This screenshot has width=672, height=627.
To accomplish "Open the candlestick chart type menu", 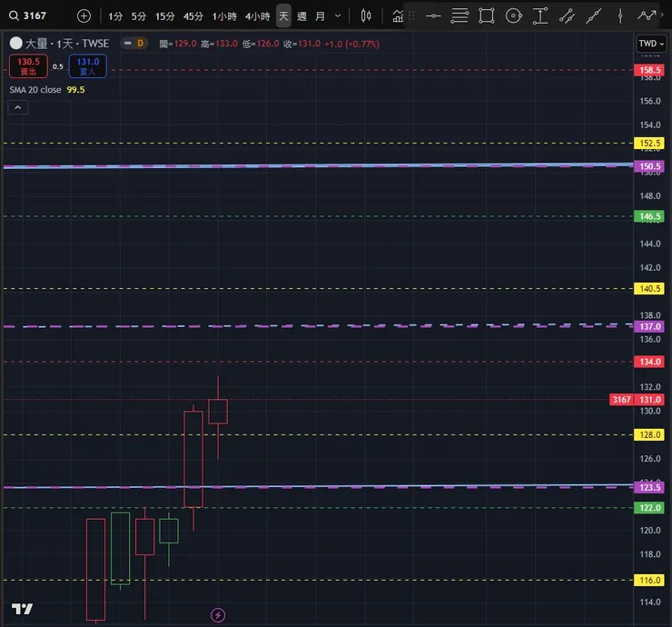I will click(366, 16).
